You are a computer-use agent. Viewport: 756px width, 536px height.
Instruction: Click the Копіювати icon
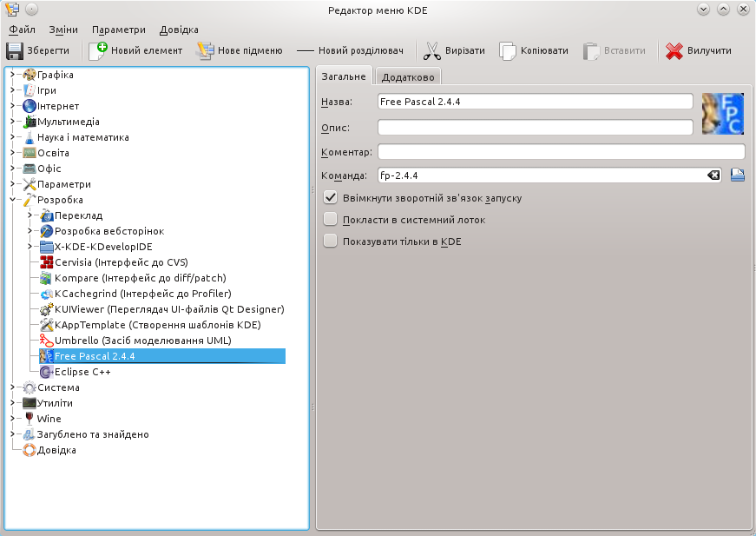click(x=507, y=50)
